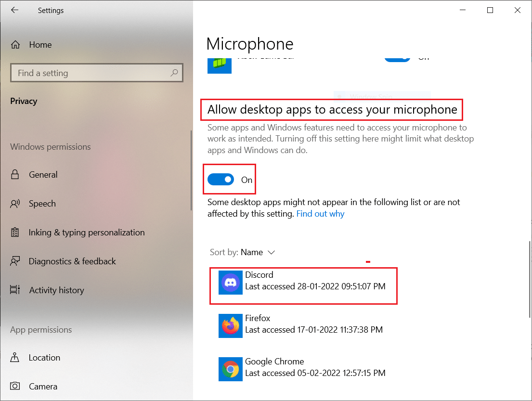This screenshot has width=532, height=401.
Task: Open Speech privacy settings
Action: (x=42, y=204)
